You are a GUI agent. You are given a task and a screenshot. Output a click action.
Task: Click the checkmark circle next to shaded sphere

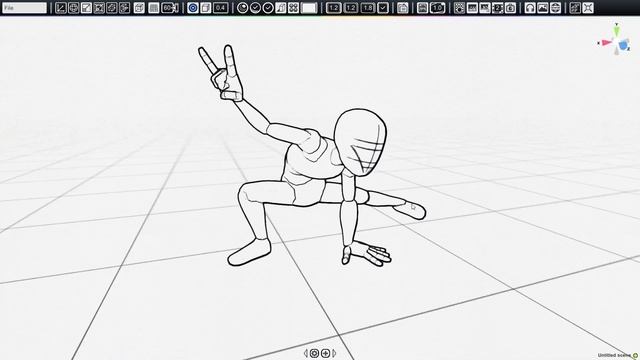click(255, 8)
